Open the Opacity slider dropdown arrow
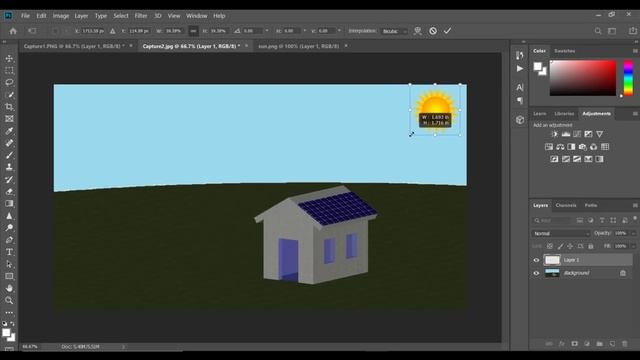 click(633, 233)
